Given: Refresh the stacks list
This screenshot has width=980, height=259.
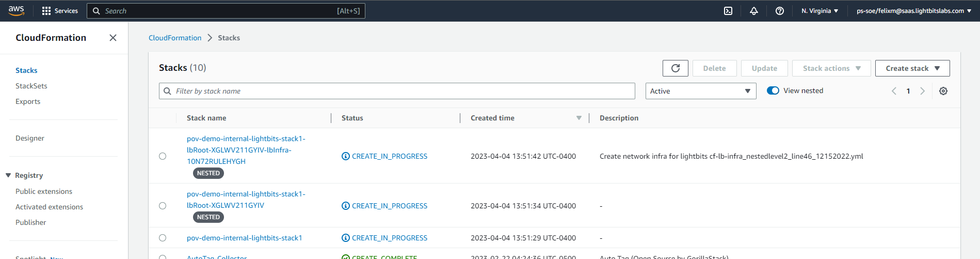Looking at the screenshot, I should (676, 68).
